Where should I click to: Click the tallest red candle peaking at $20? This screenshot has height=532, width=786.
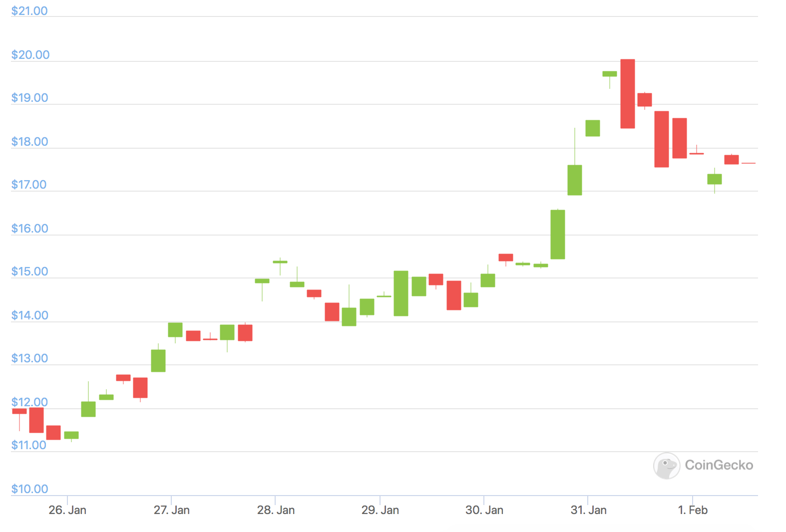628,94
